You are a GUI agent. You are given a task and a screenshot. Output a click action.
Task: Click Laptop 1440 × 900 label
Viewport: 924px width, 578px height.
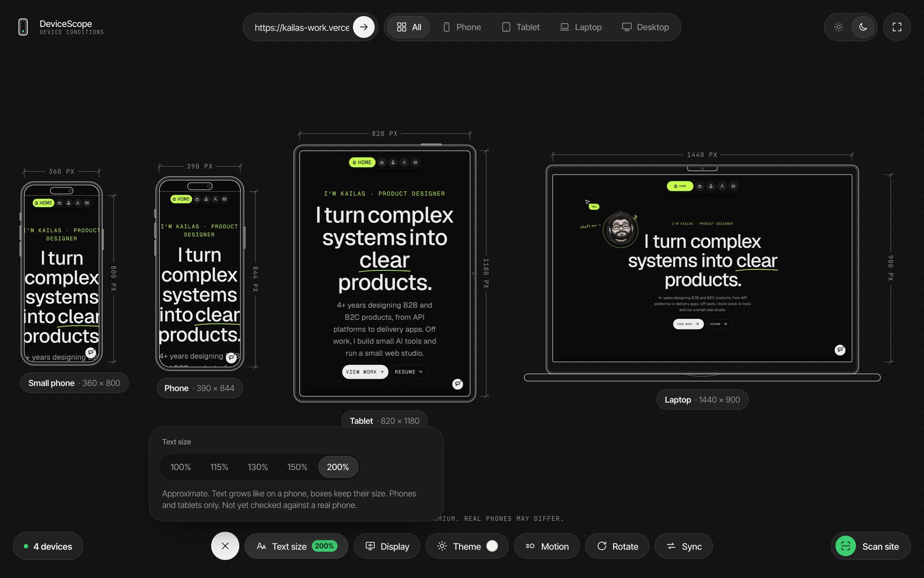click(702, 399)
